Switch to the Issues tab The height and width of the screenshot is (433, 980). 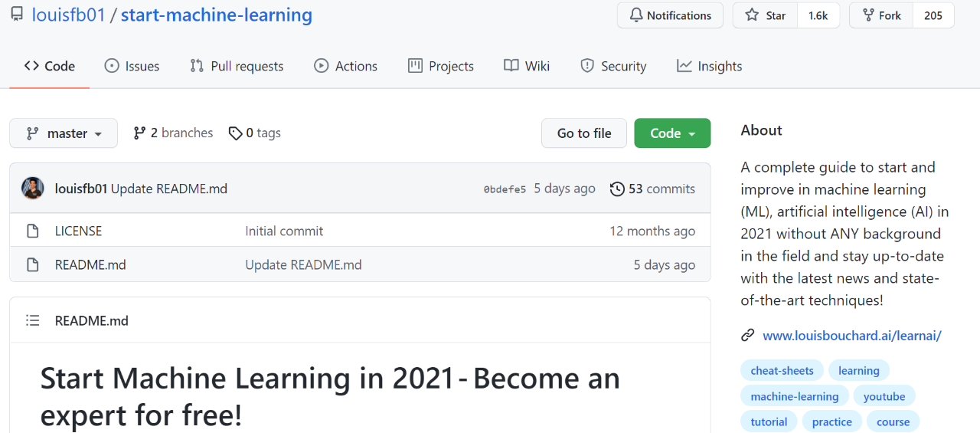(132, 66)
